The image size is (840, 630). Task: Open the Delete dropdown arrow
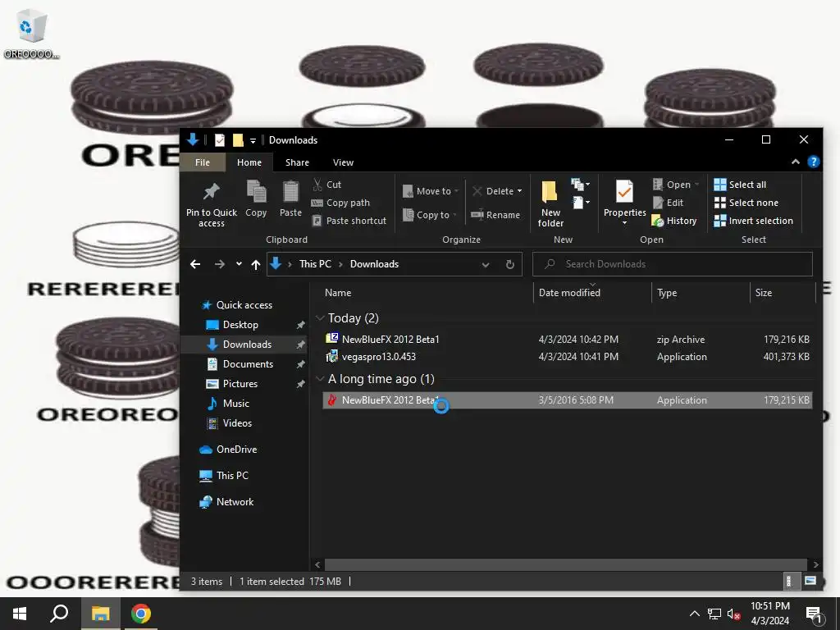(x=519, y=190)
